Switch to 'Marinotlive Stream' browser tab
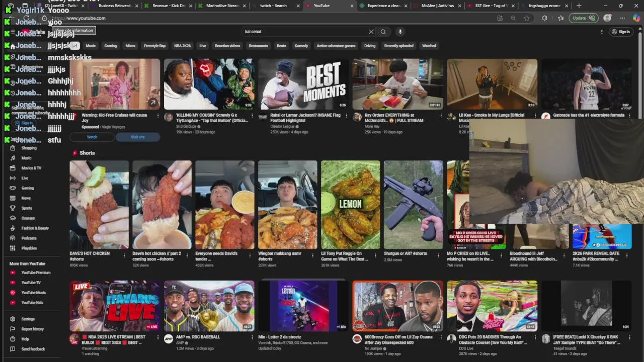Screen dimensions: 644x362 [222, 6]
